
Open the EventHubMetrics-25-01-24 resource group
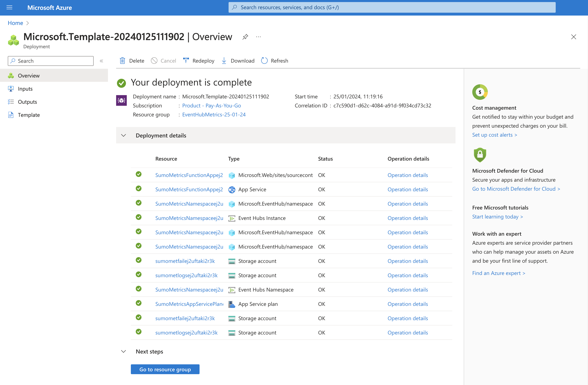point(213,115)
